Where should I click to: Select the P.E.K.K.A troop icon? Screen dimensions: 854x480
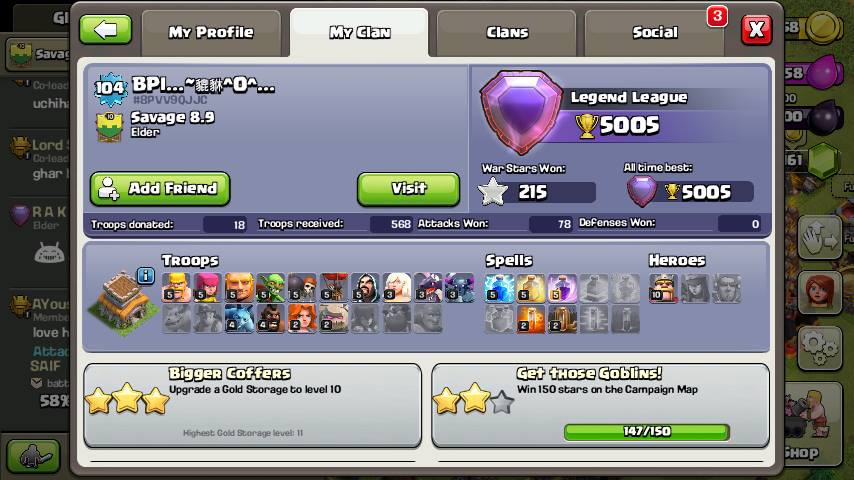460,288
